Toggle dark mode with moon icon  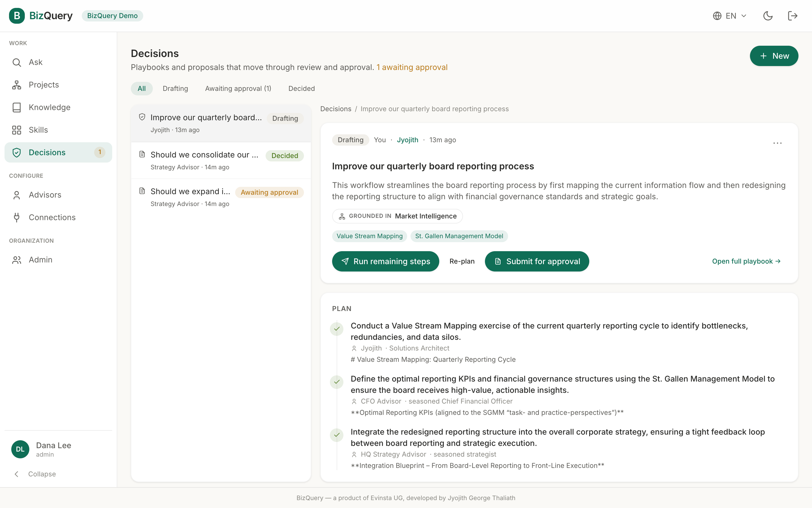[768, 16]
